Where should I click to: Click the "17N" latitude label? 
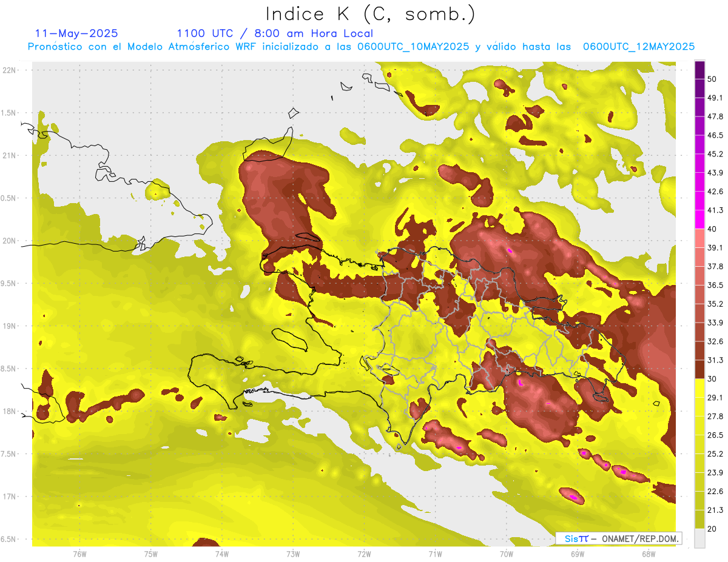point(10,497)
